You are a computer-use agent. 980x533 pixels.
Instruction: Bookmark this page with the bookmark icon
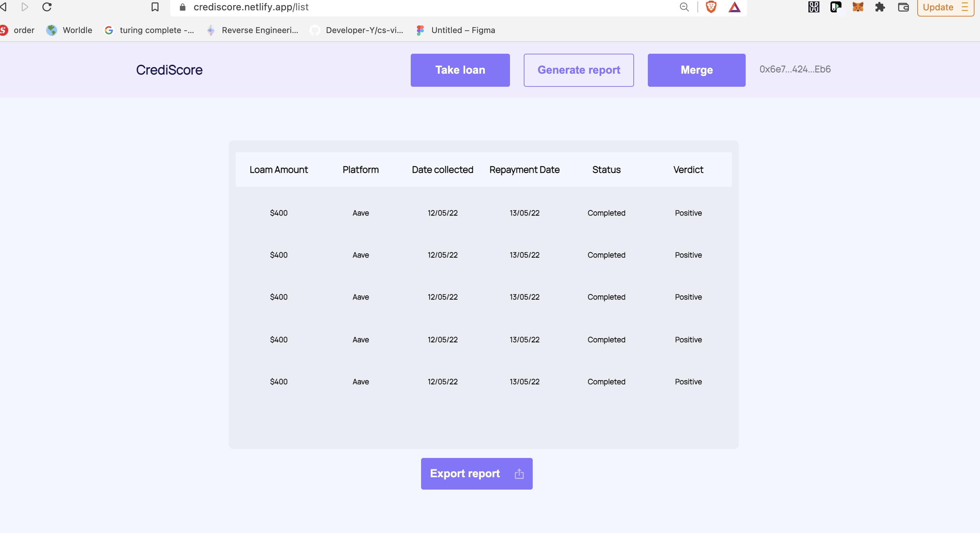[155, 7]
